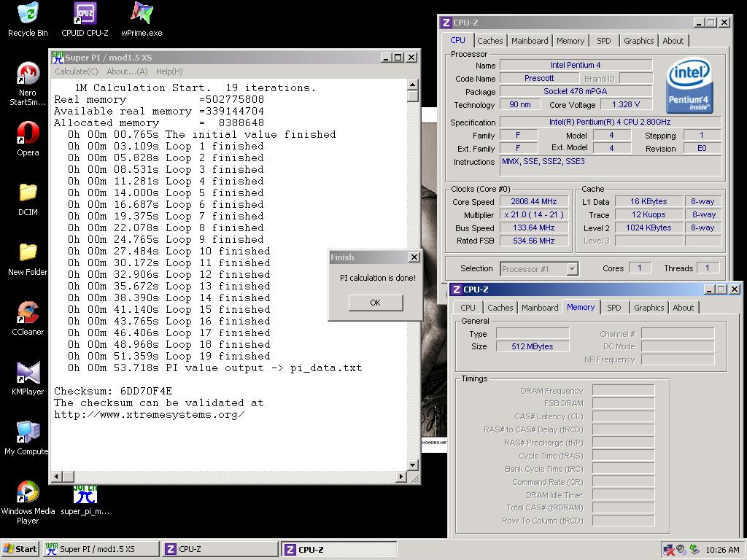Open the Calculate(C) menu in Super PI
The height and width of the screenshot is (560, 747).
pos(76,71)
